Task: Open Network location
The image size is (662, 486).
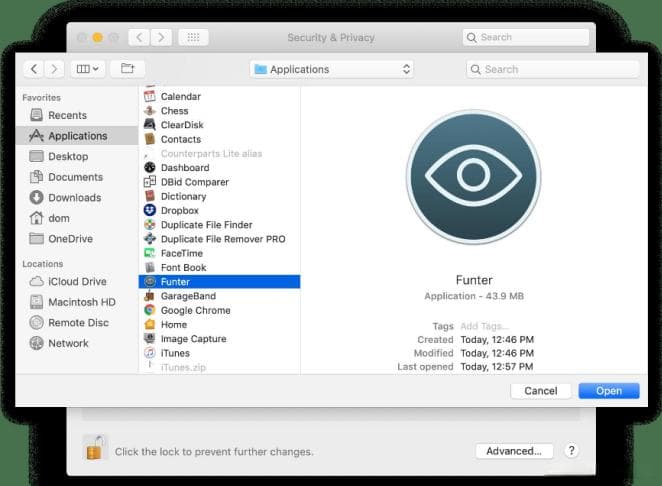Action: [77, 343]
